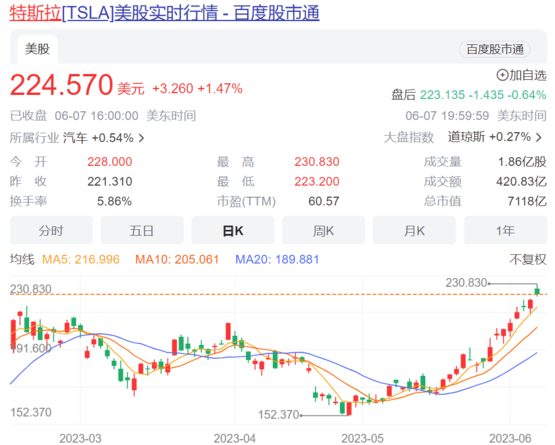Screen dimensions: 555x445
Task: Expand the 汽车 industry chevron arrow
Action: pos(141,138)
